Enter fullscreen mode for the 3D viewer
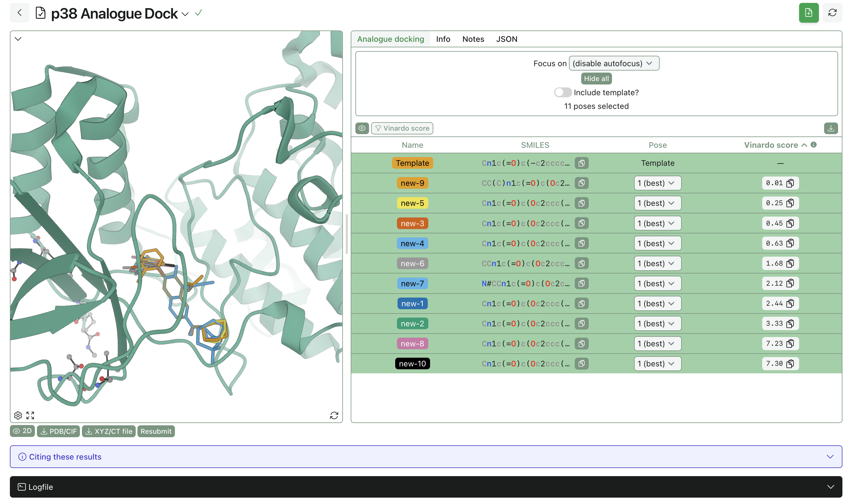Viewport: 852px width, 504px height. (x=30, y=415)
